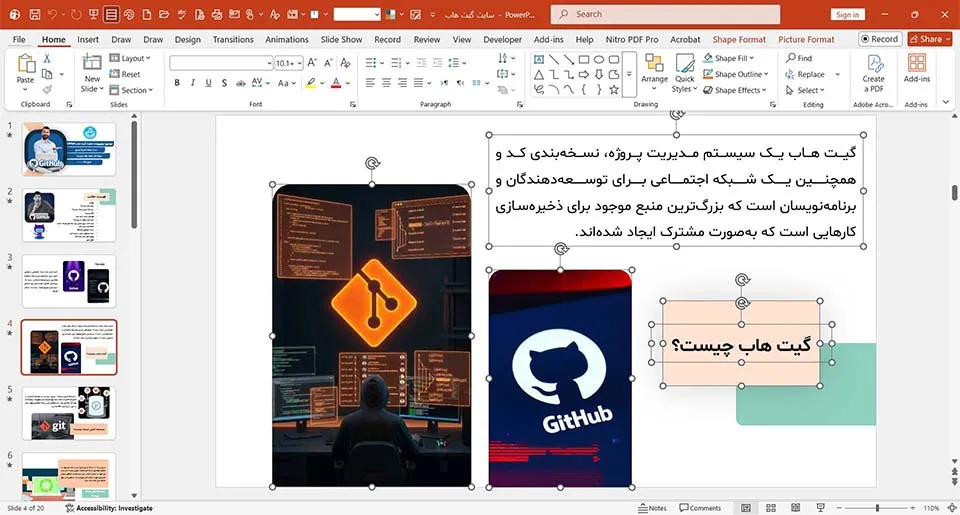Open the Shape Effects dropdown
This screenshot has height=515, width=960.
735,90
